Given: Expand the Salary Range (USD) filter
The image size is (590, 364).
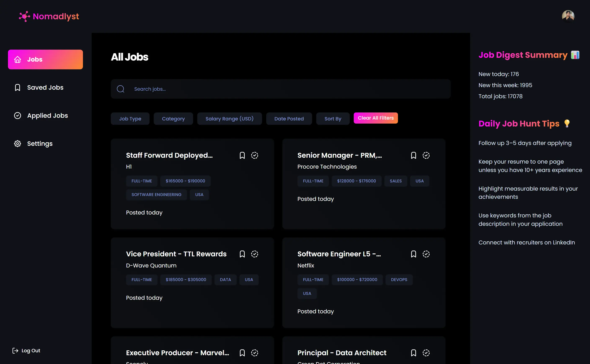Looking at the screenshot, I should [229, 119].
